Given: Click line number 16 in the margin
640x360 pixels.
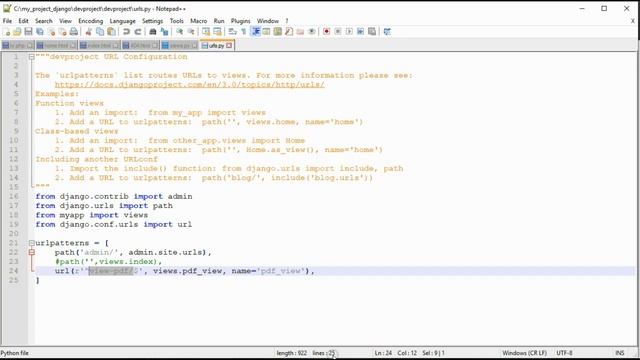Looking at the screenshot, I should [14, 197].
